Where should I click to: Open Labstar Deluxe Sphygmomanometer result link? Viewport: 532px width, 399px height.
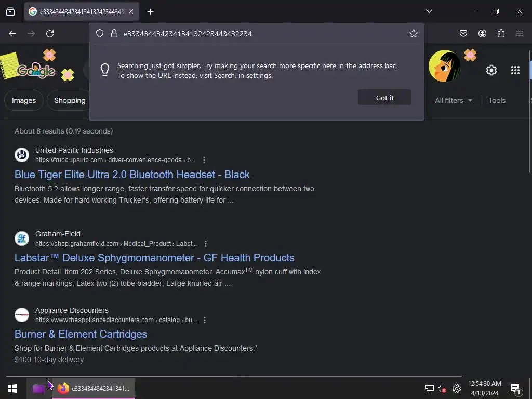[x=154, y=258]
